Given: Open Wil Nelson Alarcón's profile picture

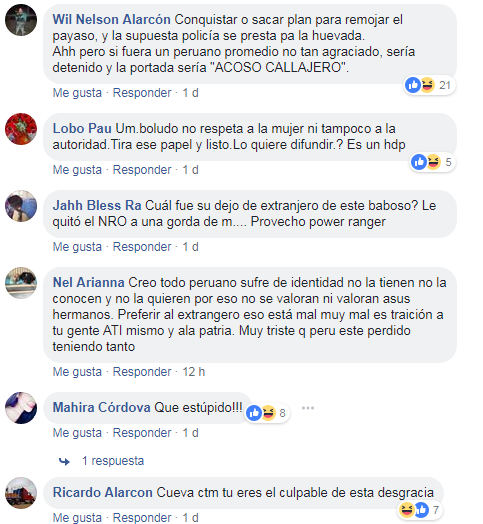Looking at the screenshot, I should coord(21,20).
